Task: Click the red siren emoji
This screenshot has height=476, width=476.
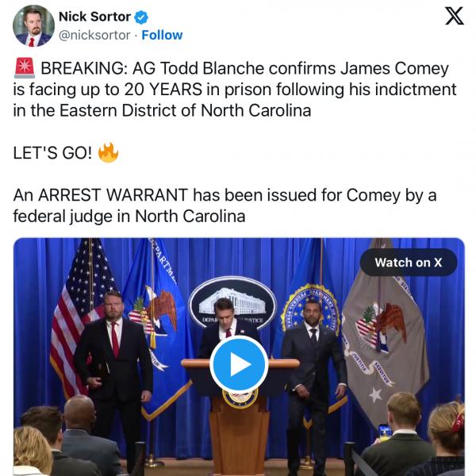Action: [x=24, y=69]
